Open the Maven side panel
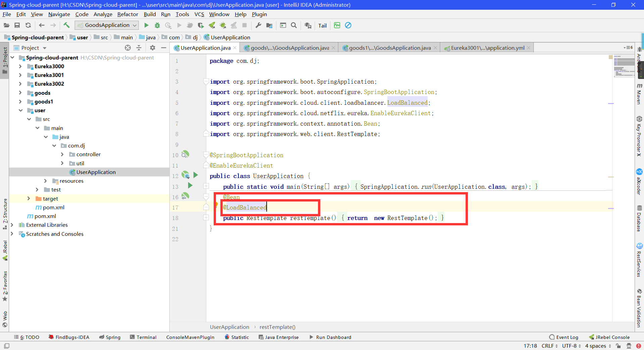The image size is (644, 350). pos(639,94)
